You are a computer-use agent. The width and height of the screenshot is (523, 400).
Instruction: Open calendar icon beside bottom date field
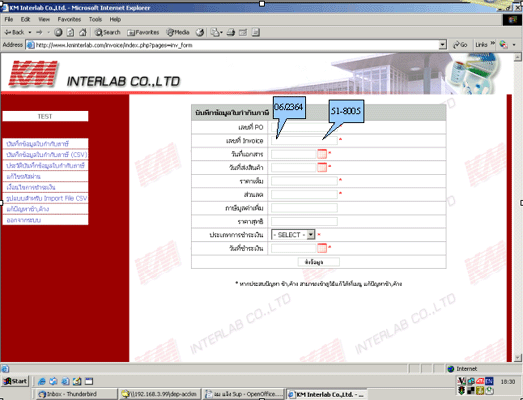coord(322,248)
